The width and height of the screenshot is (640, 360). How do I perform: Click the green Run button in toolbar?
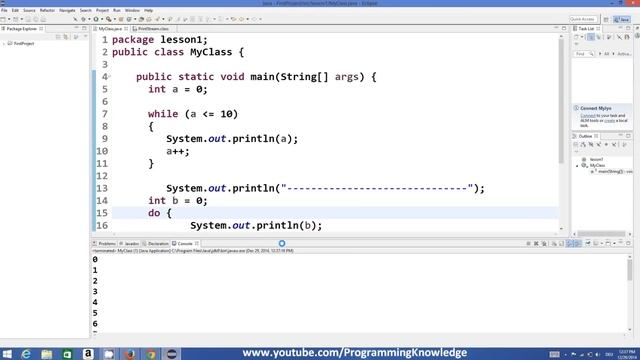[96, 19]
